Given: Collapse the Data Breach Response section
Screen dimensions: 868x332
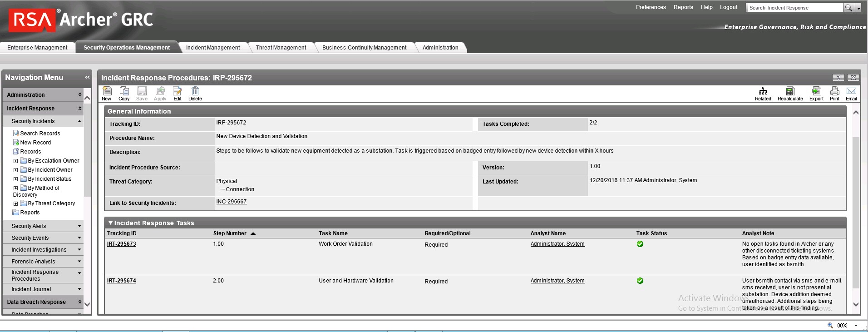Looking at the screenshot, I should point(79,302).
